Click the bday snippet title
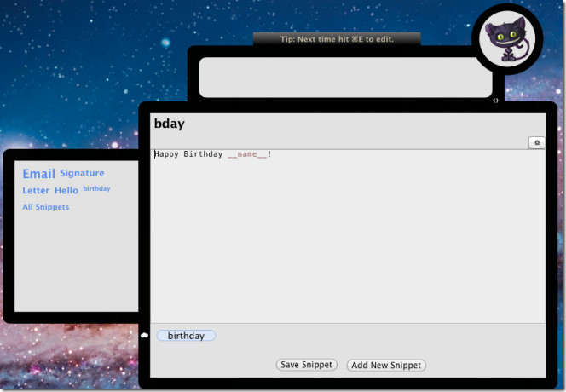 coord(170,124)
